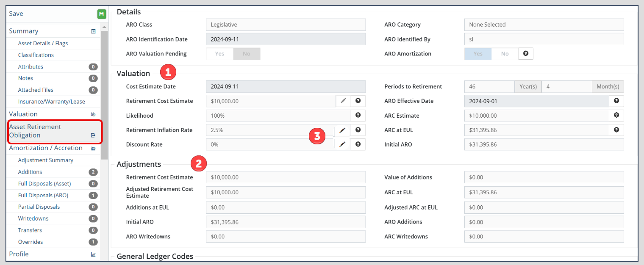Image resolution: width=644 pixels, height=265 pixels.
Task: Set ARO Valuation Pending to No
Action: point(246,54)
